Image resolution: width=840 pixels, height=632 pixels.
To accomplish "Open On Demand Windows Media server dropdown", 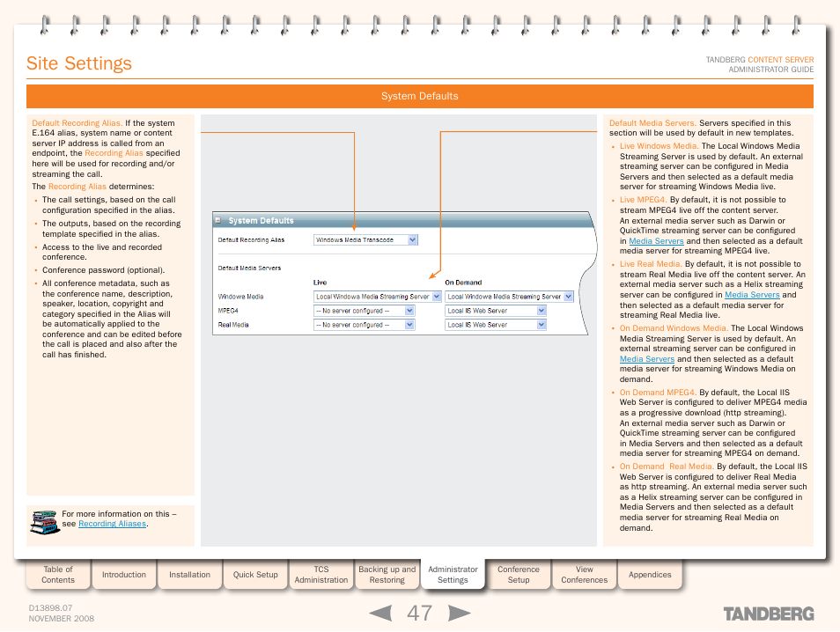I will [x=509, y=297].
